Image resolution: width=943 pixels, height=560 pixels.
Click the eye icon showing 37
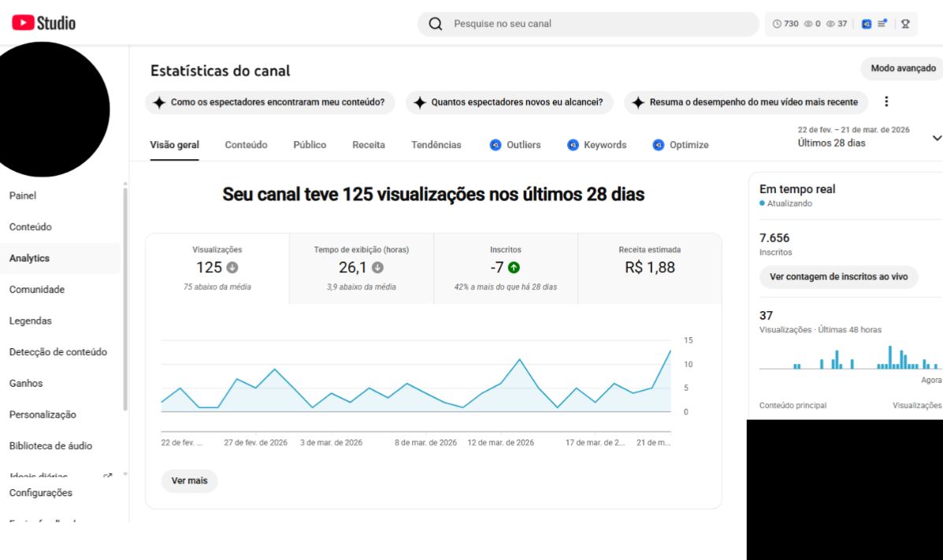click(830, 24)
